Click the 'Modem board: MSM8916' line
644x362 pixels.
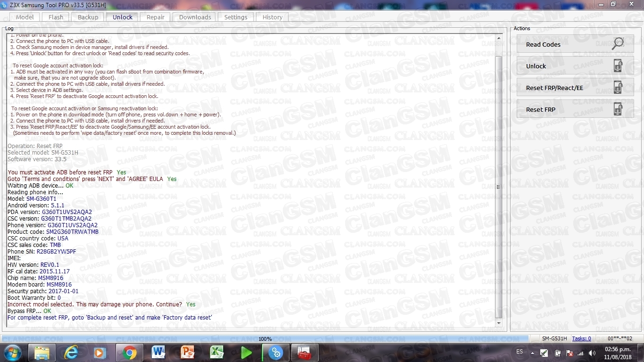coord(40,285)
